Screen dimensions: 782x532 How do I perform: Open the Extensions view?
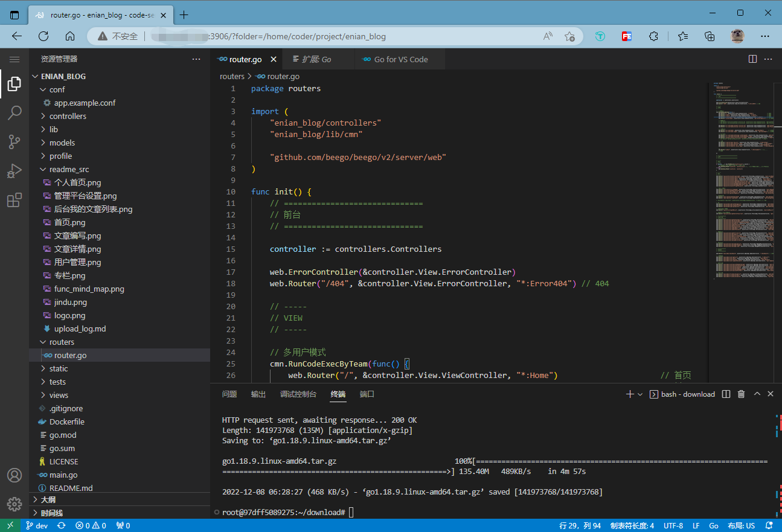point(14,200)
